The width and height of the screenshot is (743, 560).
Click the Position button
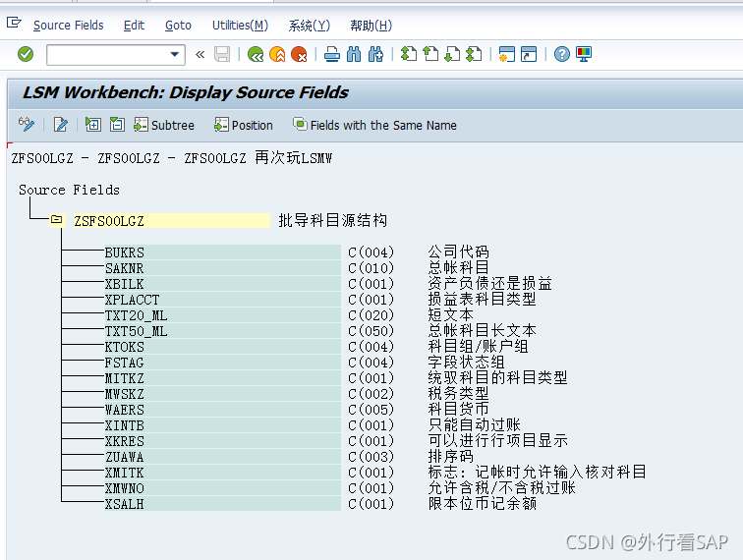(244, 125)
